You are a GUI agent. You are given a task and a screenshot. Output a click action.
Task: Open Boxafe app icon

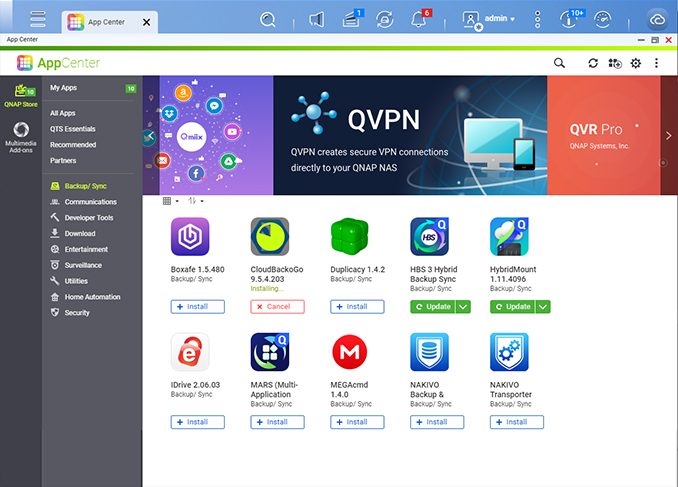[x=190, y=237]
